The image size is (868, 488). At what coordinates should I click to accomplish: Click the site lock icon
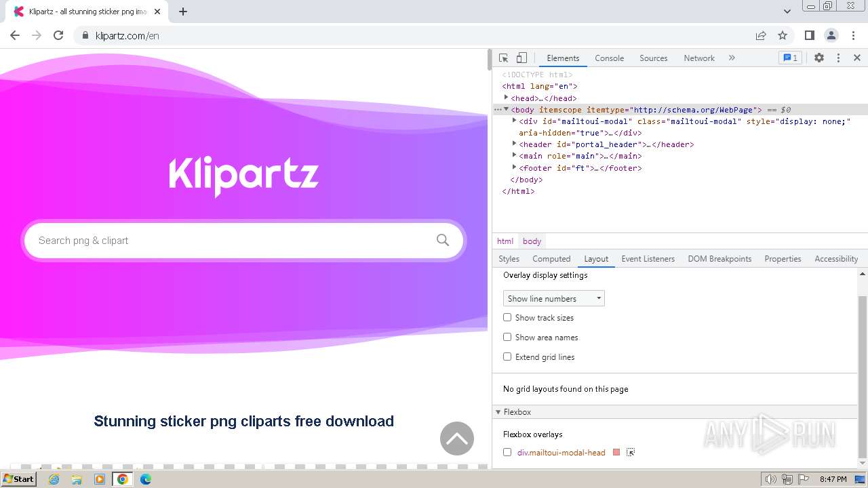(x=85, y=35)
